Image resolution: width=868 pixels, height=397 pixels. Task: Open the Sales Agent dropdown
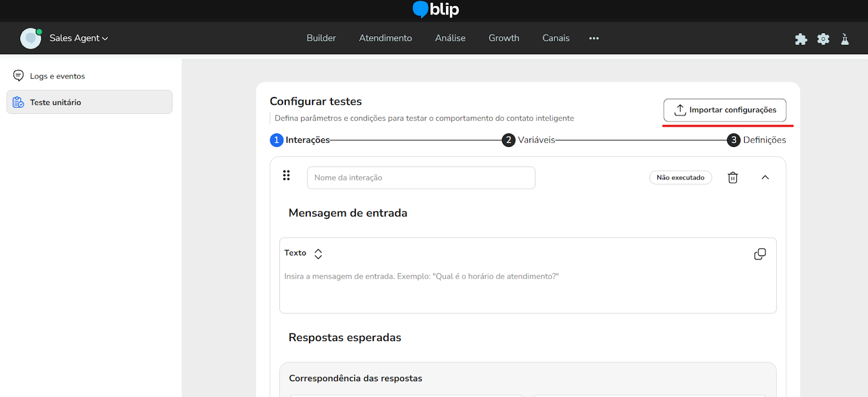tap(79, 38)
